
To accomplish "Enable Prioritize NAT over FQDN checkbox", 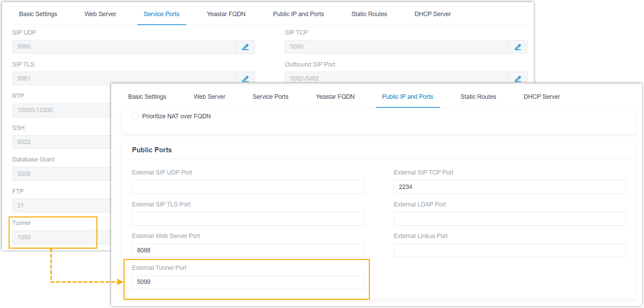I will click(136, 116).
